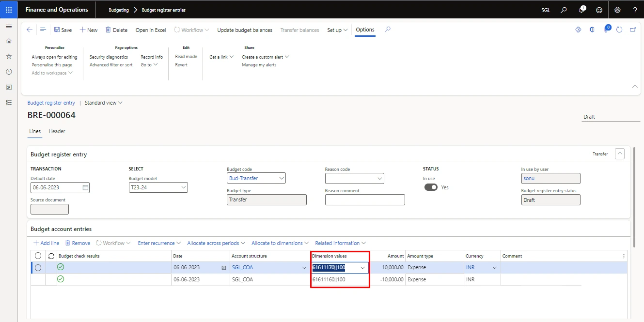The width and height of the screenshot is (644, 322).
Task: Open form in new window icon
Action: [633, 30]
